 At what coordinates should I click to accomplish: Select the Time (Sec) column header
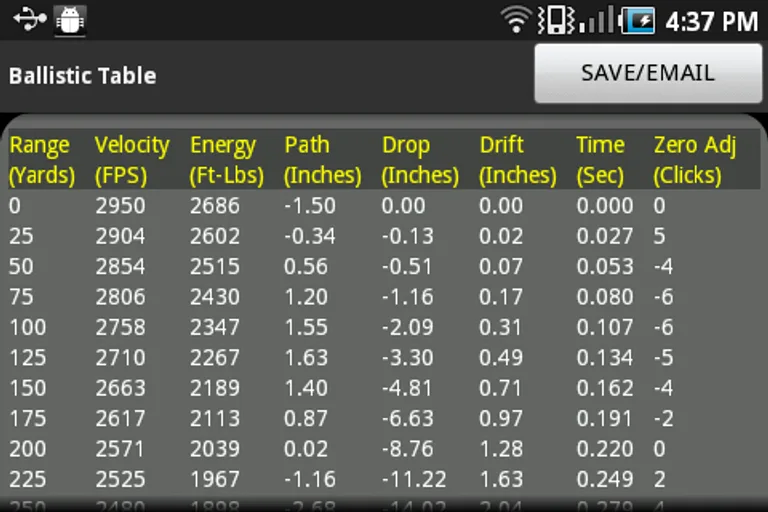[603, 160]
